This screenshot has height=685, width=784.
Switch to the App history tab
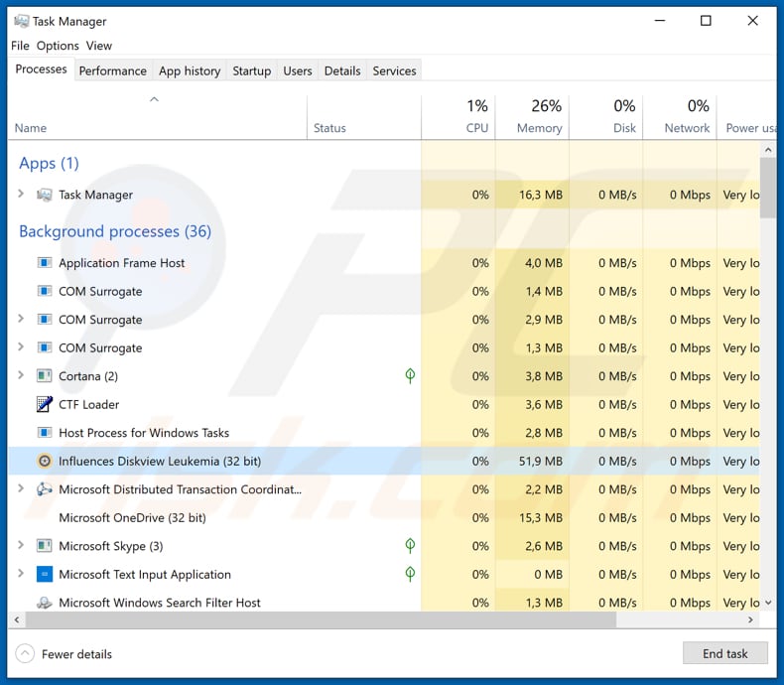(190, 71)
